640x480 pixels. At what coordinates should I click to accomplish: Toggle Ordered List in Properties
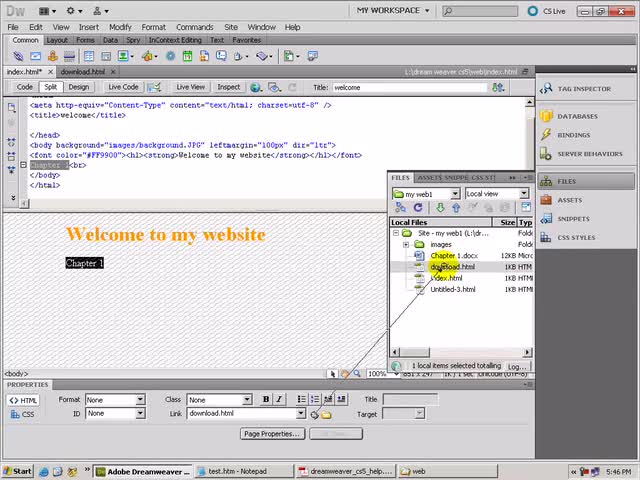point(315,399)
